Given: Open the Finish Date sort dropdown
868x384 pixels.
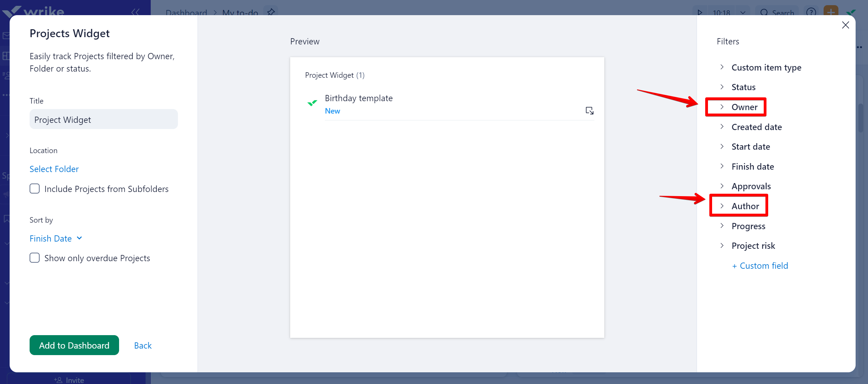Looking at the screenshot, I should click(56, 238).
